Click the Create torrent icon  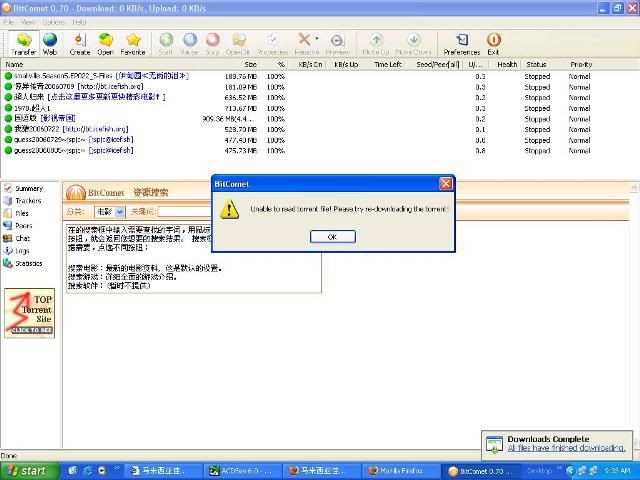tap(79, 42)
